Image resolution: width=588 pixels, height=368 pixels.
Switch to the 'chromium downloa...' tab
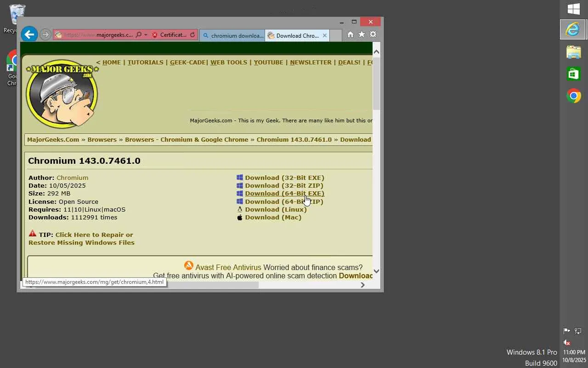point(232,35)
